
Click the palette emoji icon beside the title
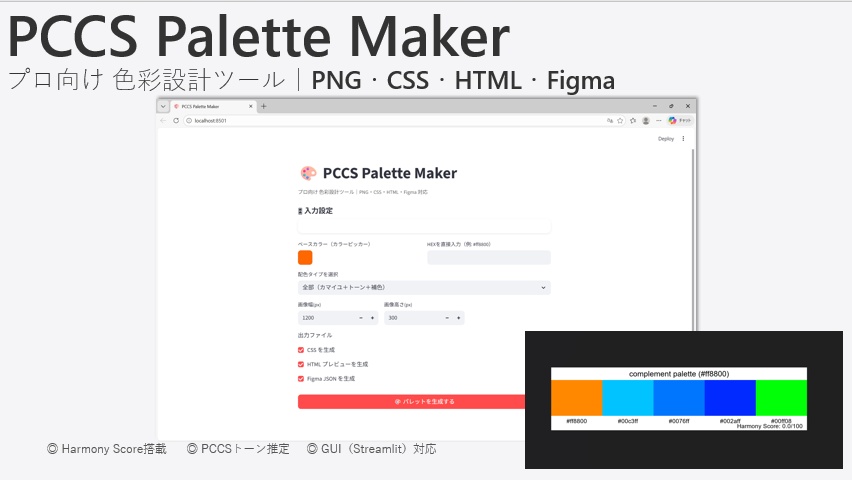(x=308, y=173)
